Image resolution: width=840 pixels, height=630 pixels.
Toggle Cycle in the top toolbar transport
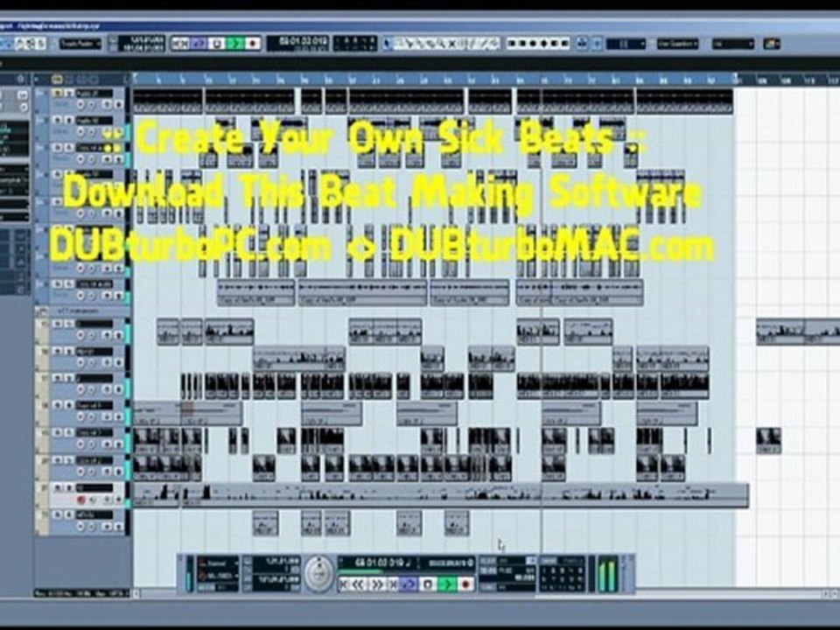point(199,44)
